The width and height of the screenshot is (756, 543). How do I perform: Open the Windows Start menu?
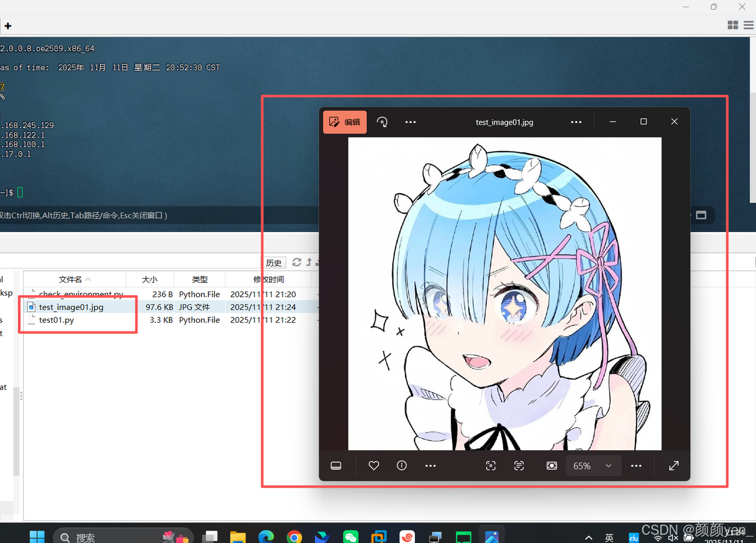pyautogui.click(x=37, y=536)
